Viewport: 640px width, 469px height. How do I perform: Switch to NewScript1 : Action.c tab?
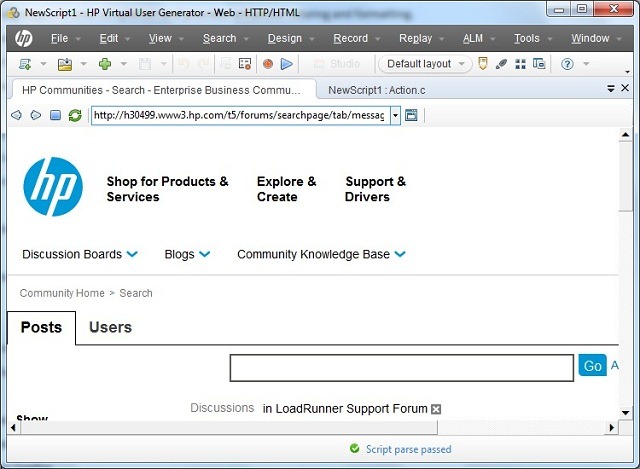point(376,90)
